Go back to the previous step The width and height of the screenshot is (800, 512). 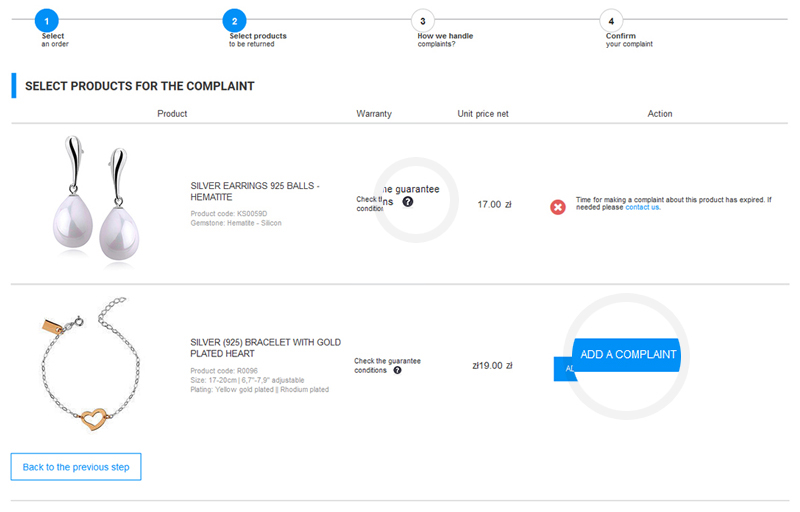tap(76, 467)
